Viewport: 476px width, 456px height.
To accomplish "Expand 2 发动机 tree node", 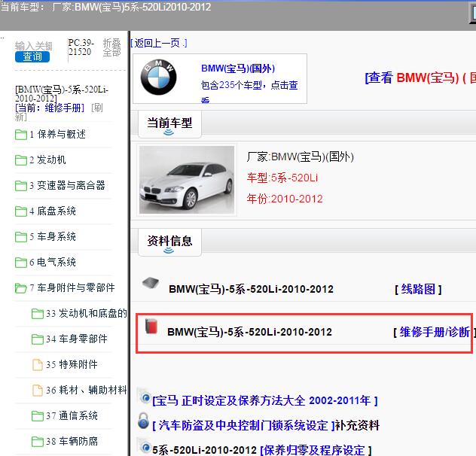I will pyautogui.click(x=47, y=160).
